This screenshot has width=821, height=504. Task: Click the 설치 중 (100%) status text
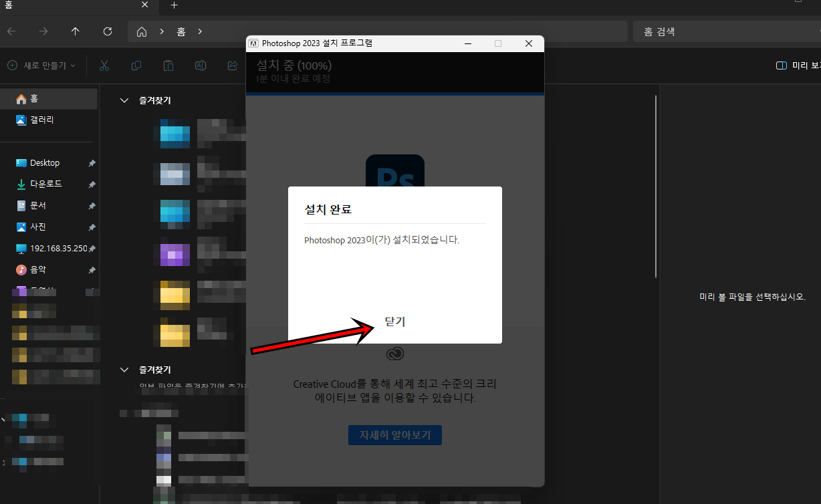point(294,66)
